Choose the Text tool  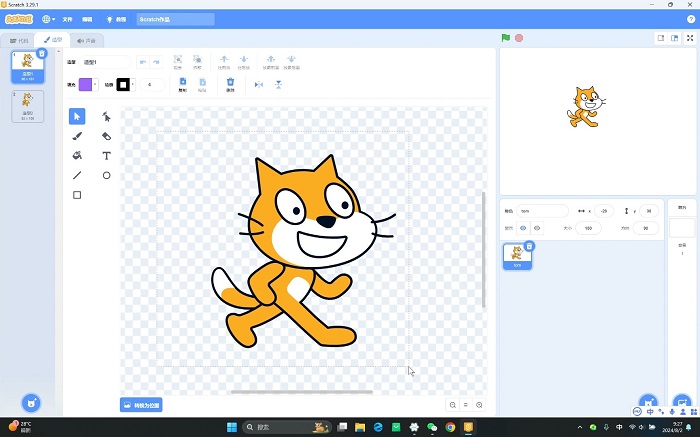[x=106, y=155]
